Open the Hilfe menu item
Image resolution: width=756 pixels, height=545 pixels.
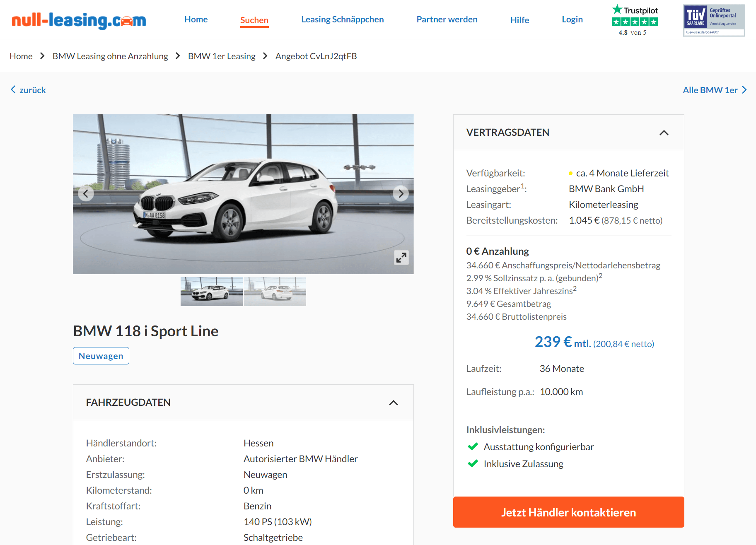pos(519,20)
